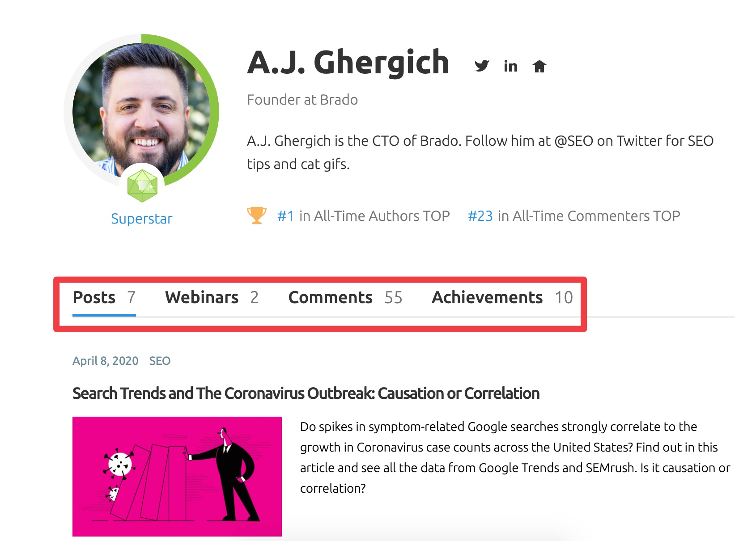756x541 pixels.
Task: Open the #23 All-Time Commenters ranking link
Action: pos(480,216)
